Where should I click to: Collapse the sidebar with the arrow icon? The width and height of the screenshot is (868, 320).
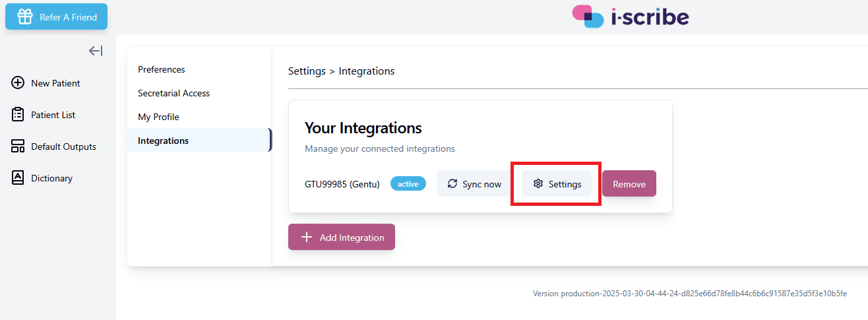click(96, 51)
